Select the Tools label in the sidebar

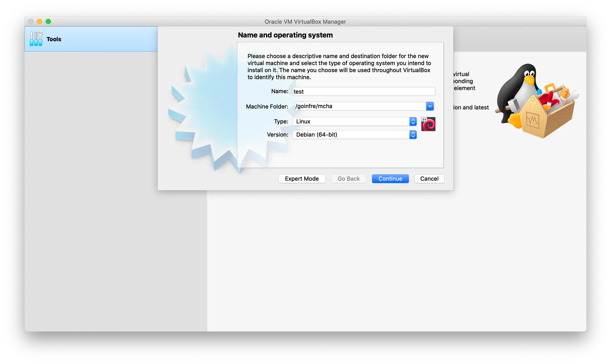pos(54,39)
